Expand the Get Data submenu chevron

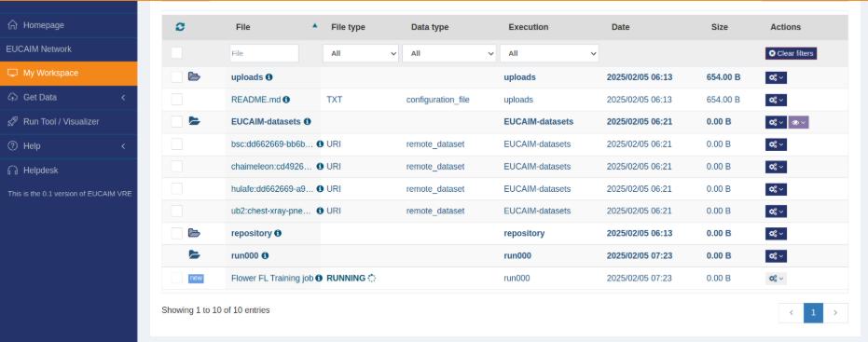click(123, 98)
